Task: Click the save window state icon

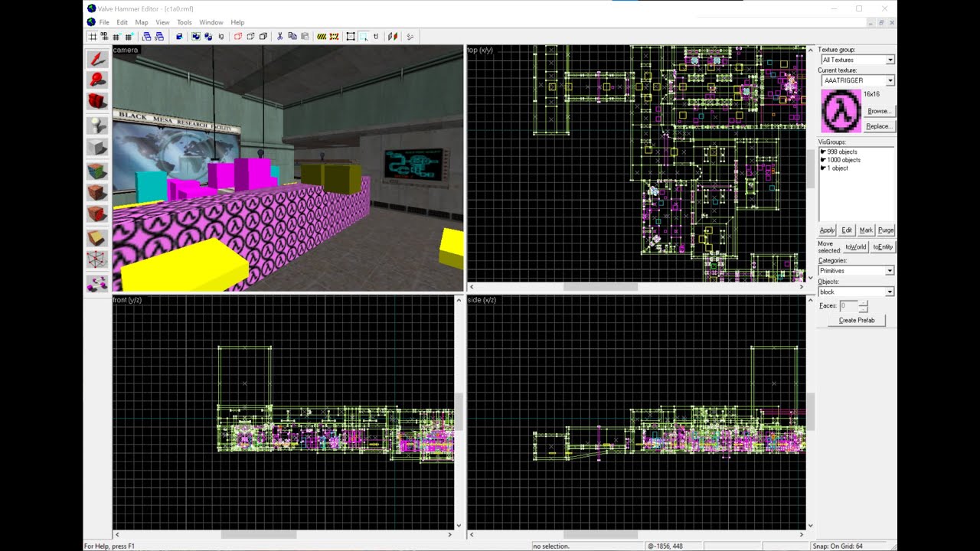Action: (x=159, y=36)
